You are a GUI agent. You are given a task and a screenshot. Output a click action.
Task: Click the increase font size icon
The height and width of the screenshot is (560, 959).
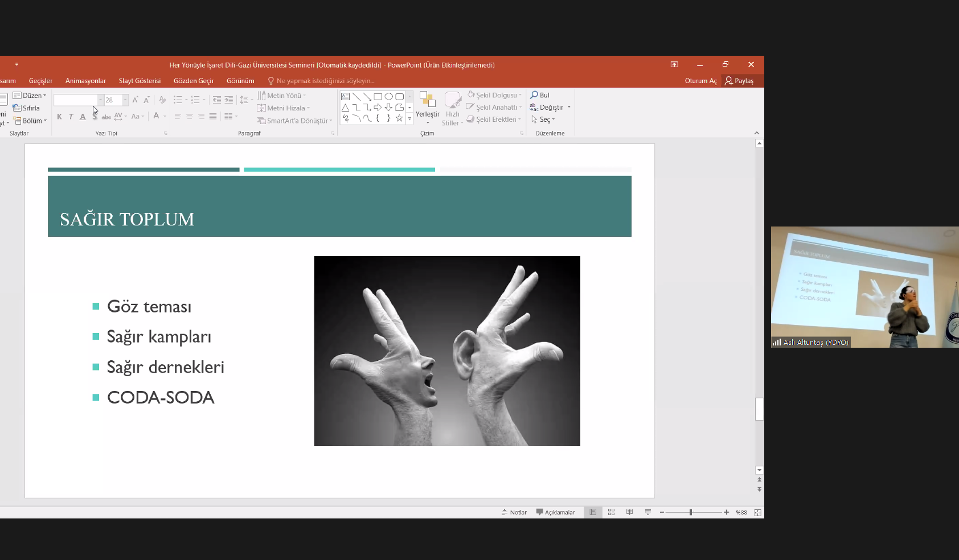[x=135, y=100]
